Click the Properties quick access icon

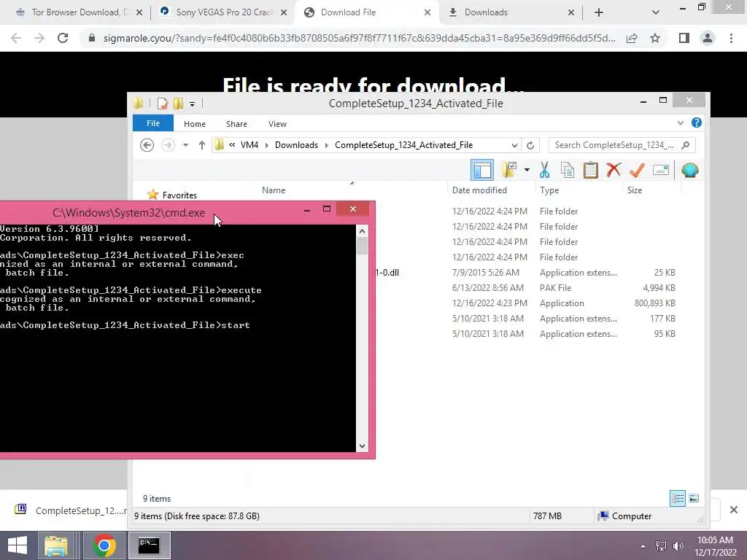[163, 104]
